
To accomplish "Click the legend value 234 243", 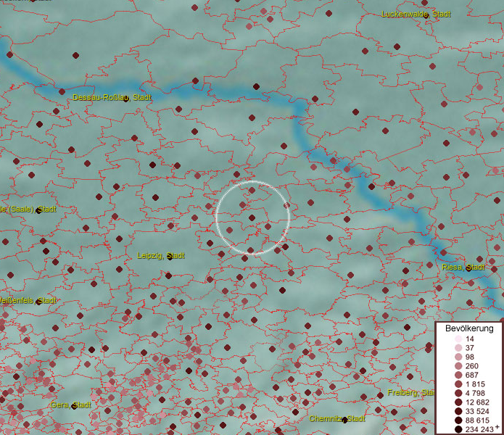I will click(479, 429).
